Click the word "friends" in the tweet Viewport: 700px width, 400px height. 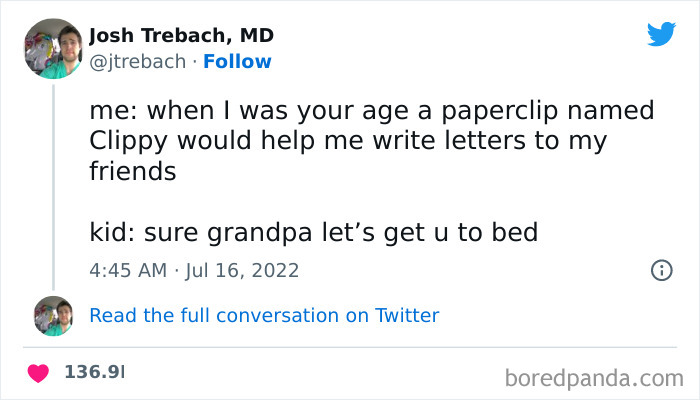132,171
